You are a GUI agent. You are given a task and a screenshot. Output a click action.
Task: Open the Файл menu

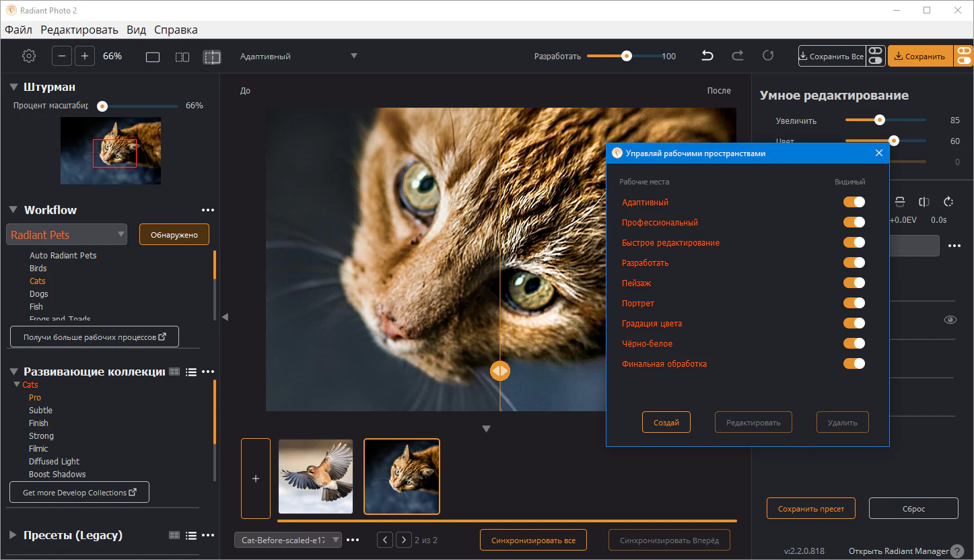(18, 30)
